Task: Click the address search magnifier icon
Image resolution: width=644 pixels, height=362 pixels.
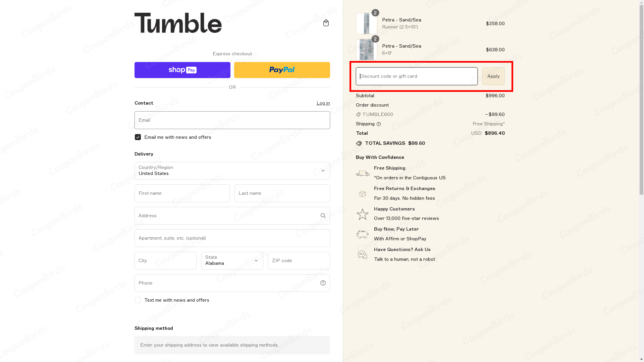Action: [323, 216]
